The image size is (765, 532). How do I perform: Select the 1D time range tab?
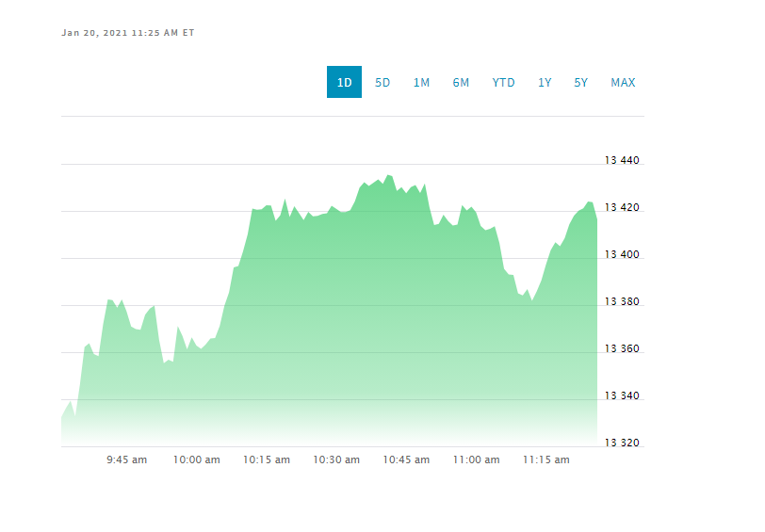[344, 82]
